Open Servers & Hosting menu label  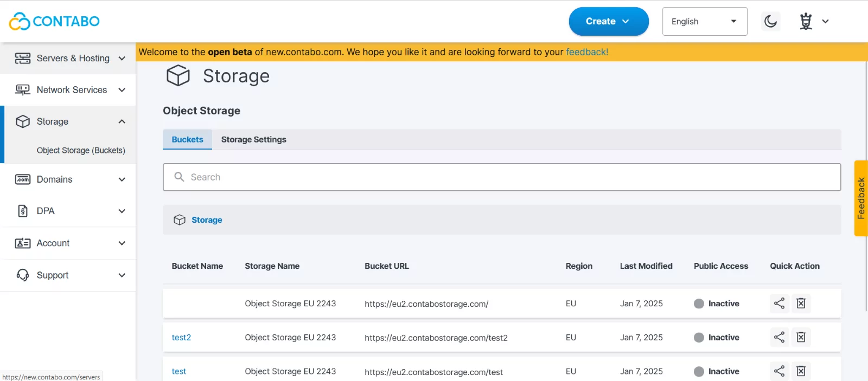click(x=73, y=58)
